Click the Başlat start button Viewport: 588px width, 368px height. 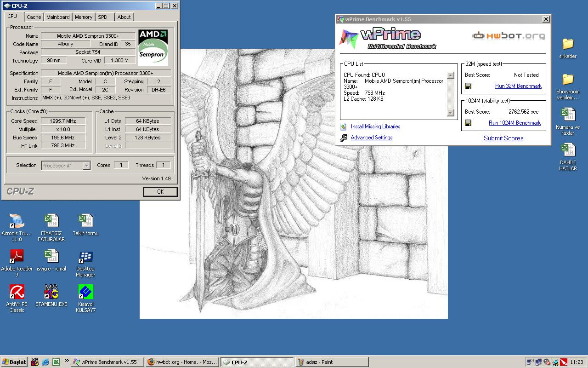(14, 362)
